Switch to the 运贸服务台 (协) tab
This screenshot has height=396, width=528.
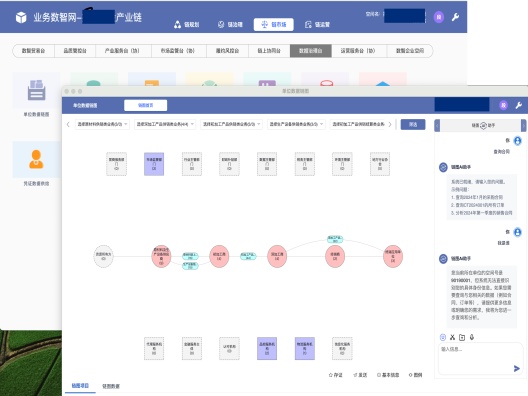pos(358,51)
